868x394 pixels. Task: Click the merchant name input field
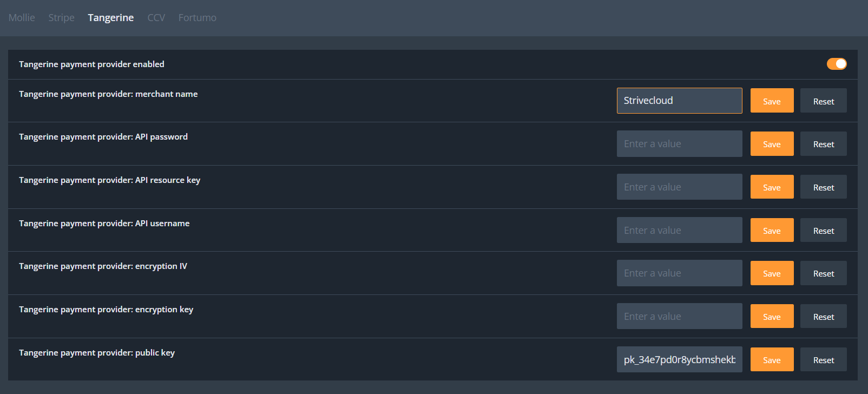click(679, 101)
